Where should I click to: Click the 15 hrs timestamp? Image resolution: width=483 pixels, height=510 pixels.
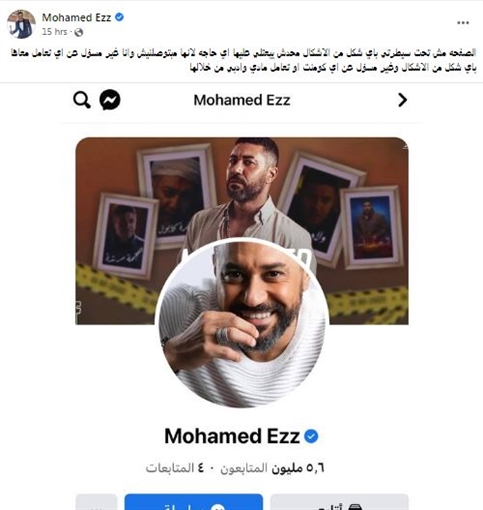click(x=54, y=32)
